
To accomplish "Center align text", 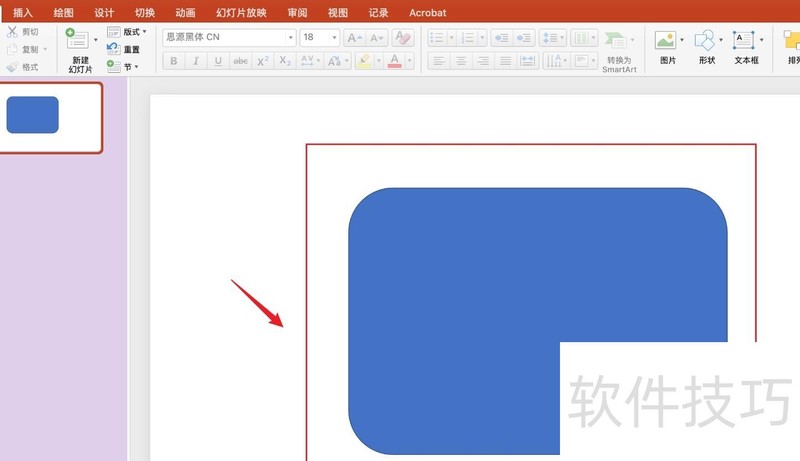I will coord(461,61).
